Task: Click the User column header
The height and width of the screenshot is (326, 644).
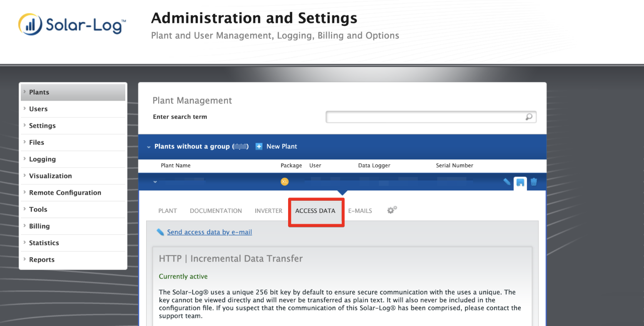Action: pyautogui.click(x=315, y=165)
